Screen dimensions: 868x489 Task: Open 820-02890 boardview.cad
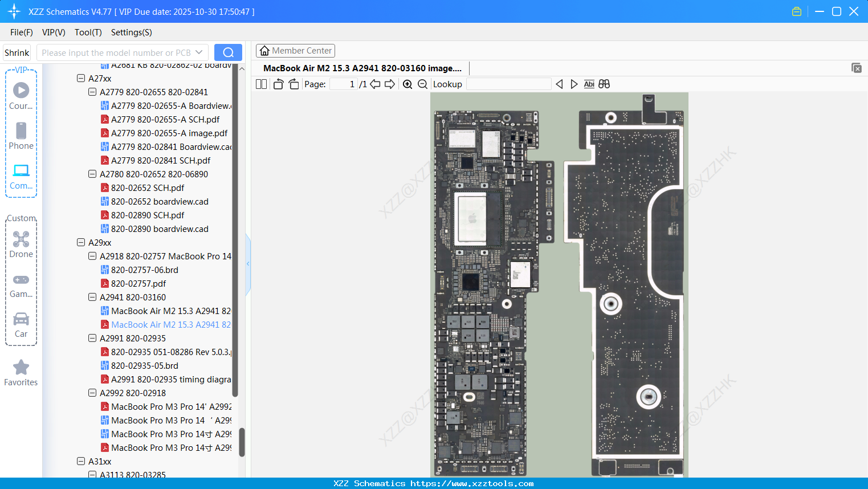coord(160,229)
